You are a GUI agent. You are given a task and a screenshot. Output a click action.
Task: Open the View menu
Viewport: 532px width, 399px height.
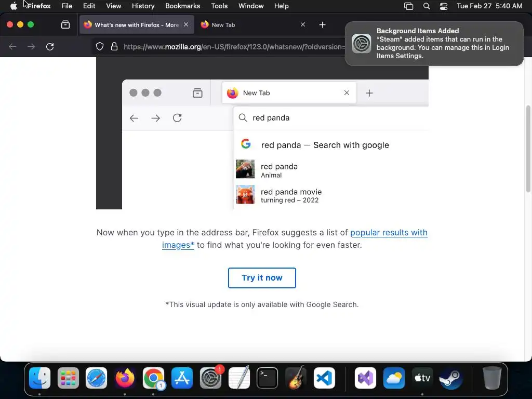113,6
